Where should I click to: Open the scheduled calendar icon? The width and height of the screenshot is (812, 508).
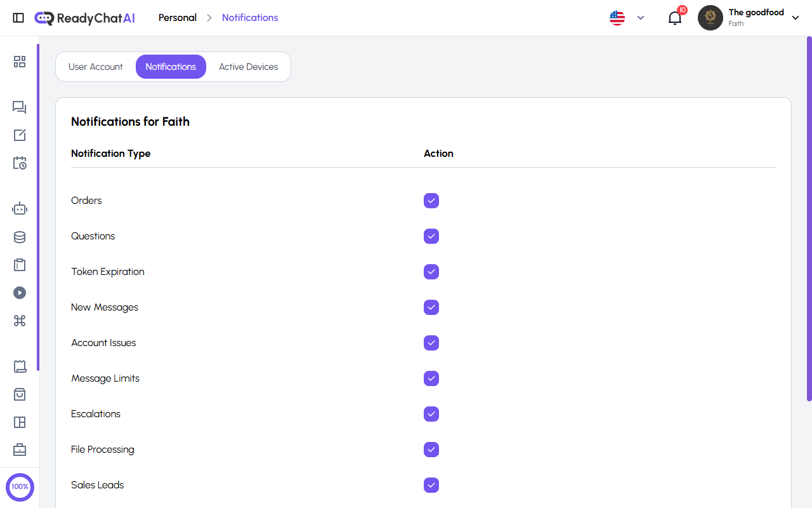[20, 163]
